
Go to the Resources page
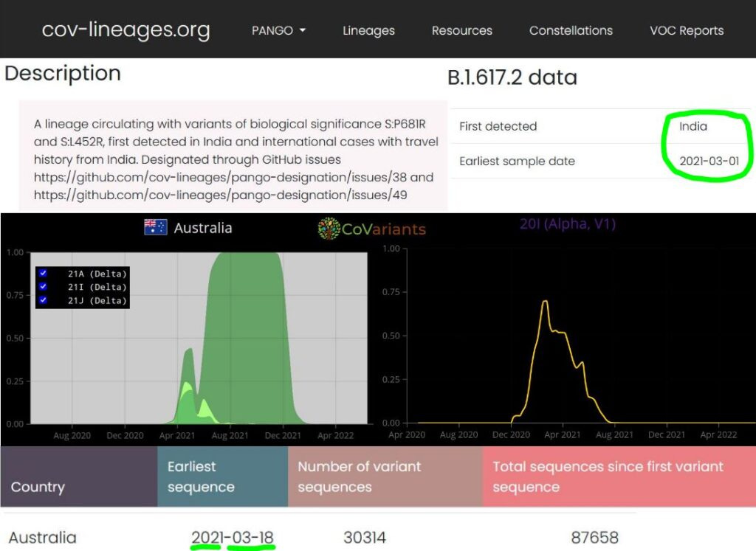(462, 30)
